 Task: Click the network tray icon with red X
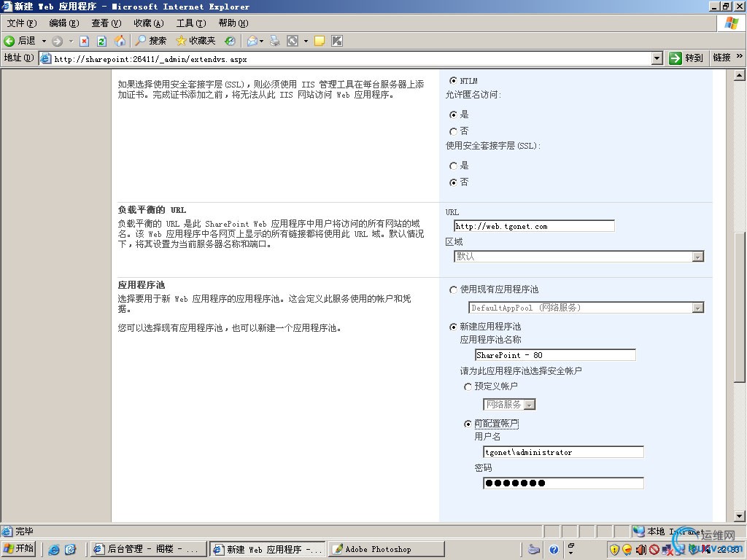pos(667,550)
